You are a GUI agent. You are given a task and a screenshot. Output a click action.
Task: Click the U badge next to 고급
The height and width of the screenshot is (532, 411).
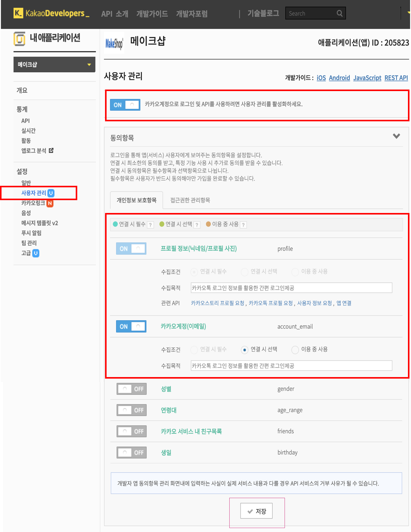pos(36,253)
